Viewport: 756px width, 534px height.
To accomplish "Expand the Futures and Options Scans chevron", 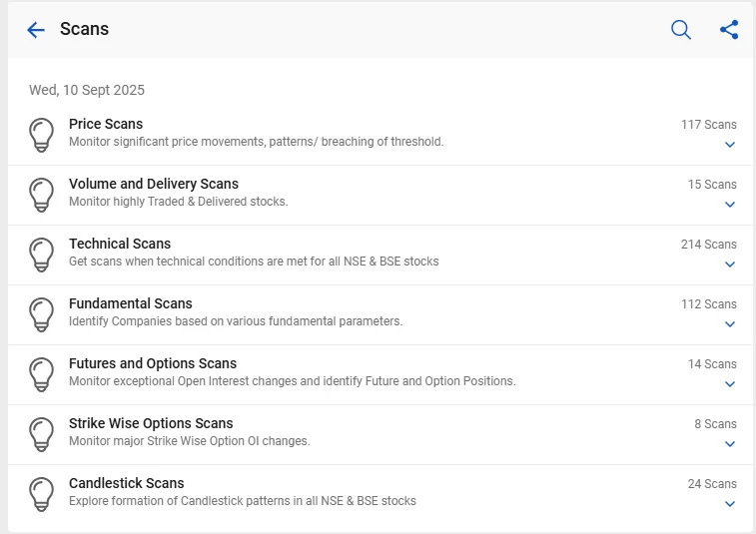I will coord(730,384).
